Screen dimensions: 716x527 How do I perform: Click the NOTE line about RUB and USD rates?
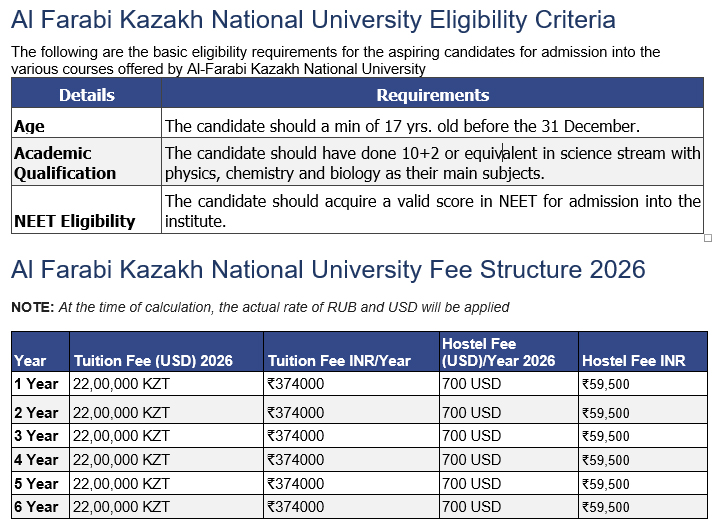pyautogui.click(x=260, y=307)
